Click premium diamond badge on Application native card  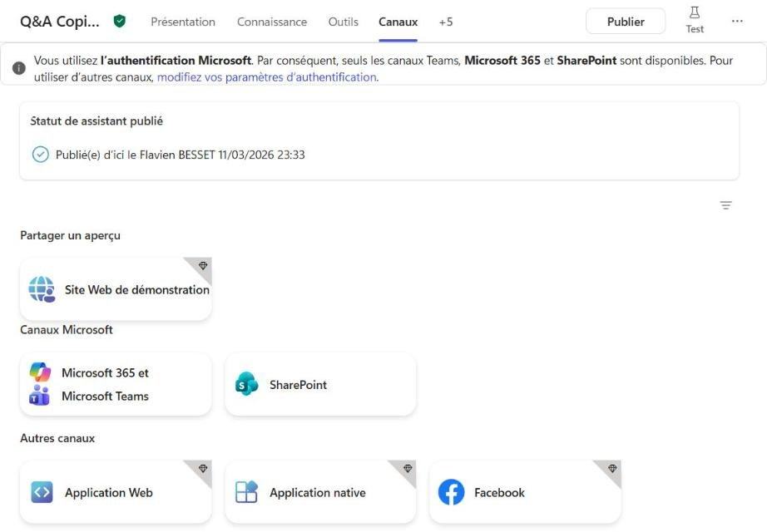pyautogui.click(x=408, y=469)
